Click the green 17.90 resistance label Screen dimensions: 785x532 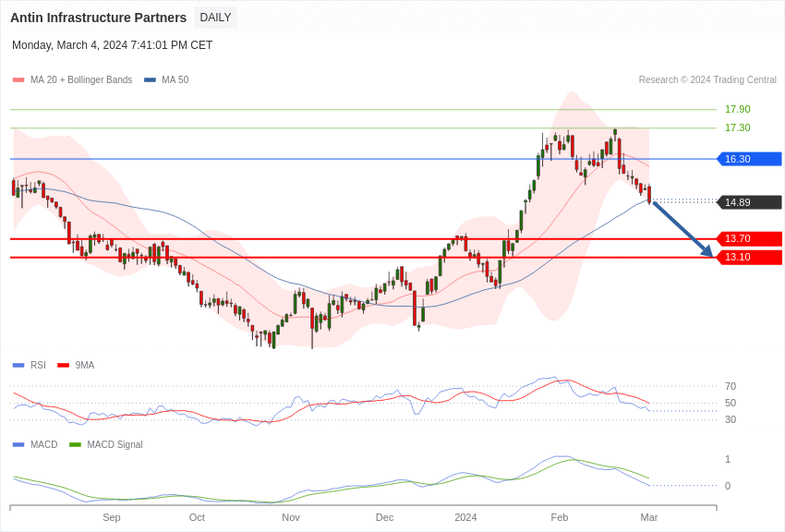737,109
